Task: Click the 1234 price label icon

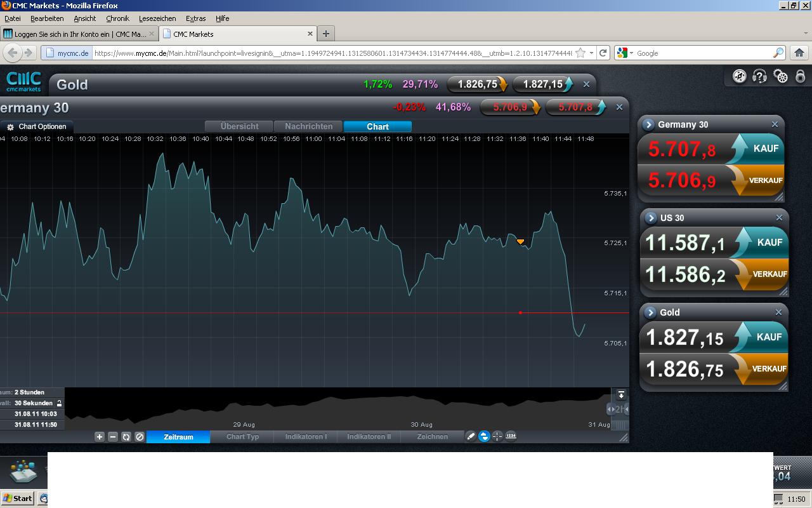Action: [511, 436]
